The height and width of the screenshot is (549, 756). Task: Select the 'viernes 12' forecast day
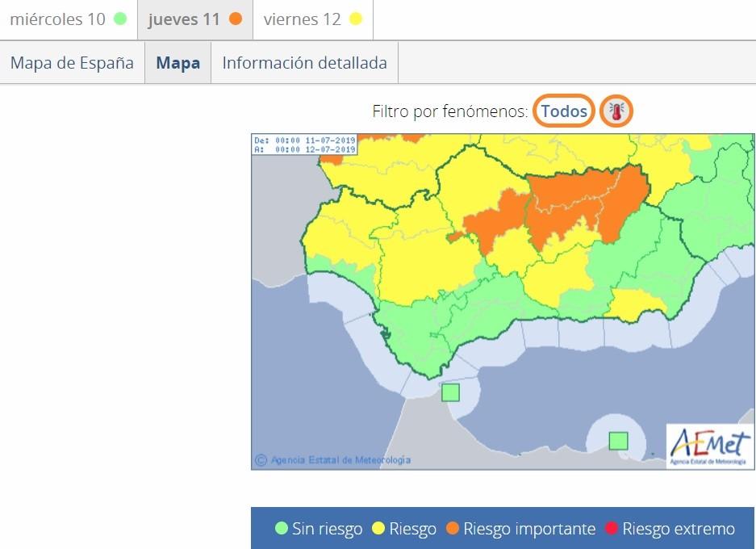tap(313, 19)
